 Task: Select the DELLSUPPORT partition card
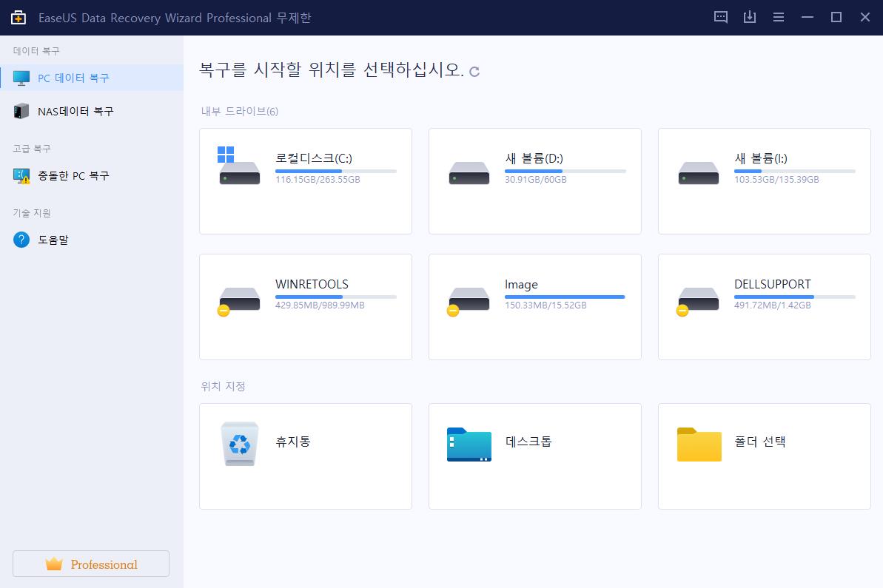coord(764,306)
